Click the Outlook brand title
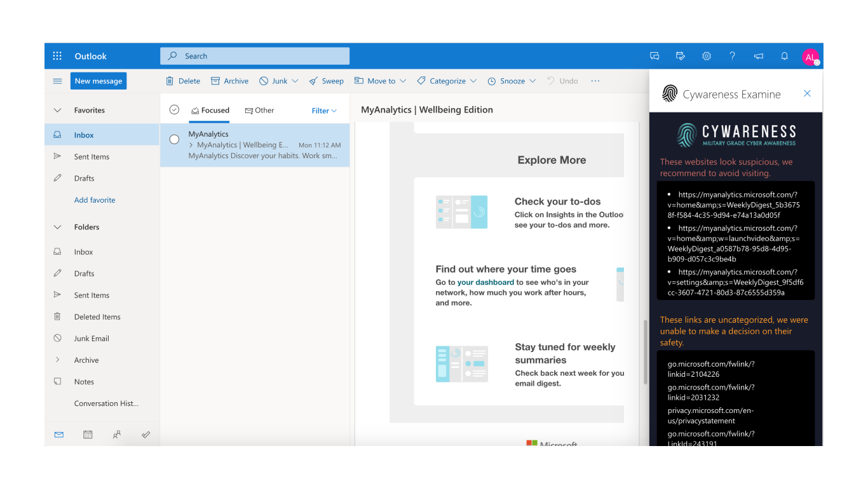Screen dimensions: 868x488 [x=91, y=56]
